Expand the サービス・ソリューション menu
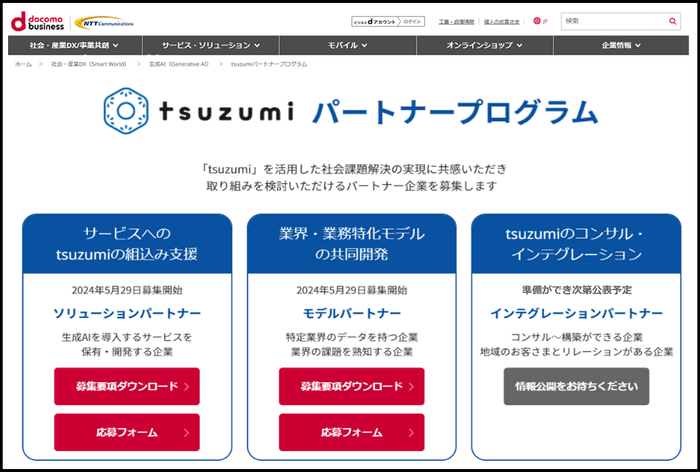This screenshot has width=700, height=472. click(x=211, y=45)
